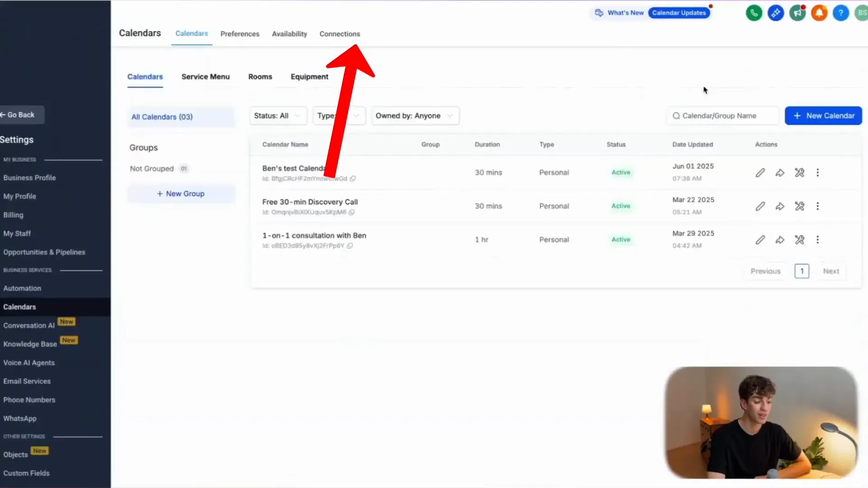This screenshot has width=868, height=488.
Task: Open My Profile in settings sidebar
Action: click(x=19, y=196)
